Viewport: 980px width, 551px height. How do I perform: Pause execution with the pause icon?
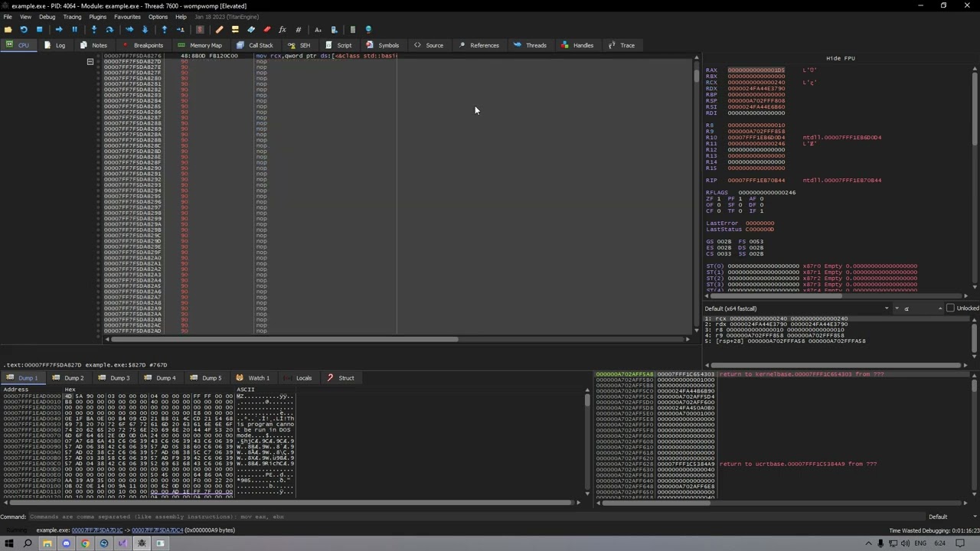pyautogui.click(x=74, y=29)
